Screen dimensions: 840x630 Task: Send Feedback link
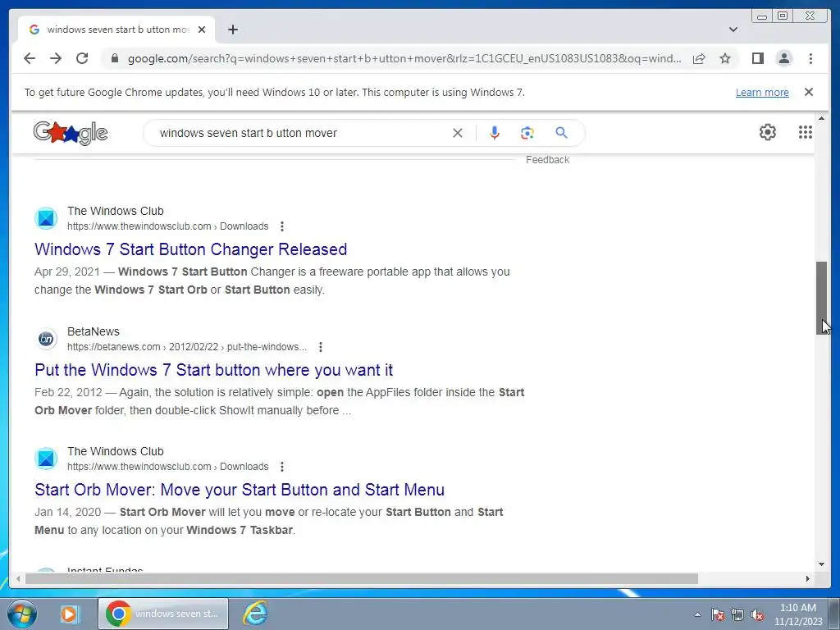(x=547, y=160)
